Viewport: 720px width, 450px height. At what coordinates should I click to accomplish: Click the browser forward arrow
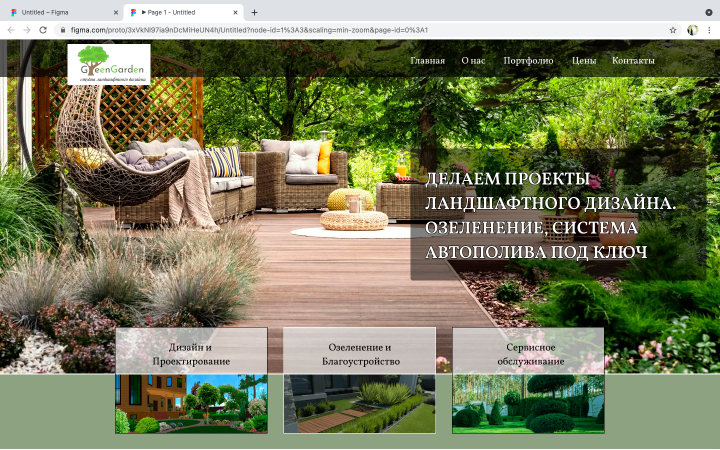click(27, 30)
